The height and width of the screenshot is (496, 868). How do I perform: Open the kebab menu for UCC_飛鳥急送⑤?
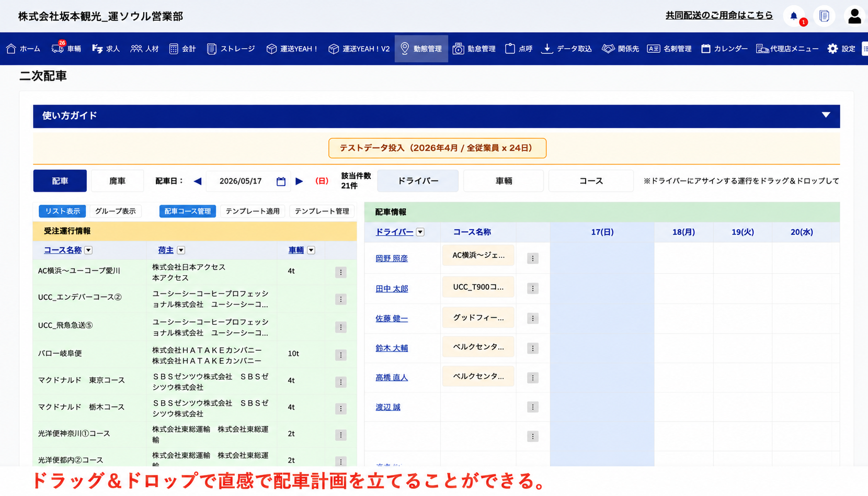pos(341,327)
